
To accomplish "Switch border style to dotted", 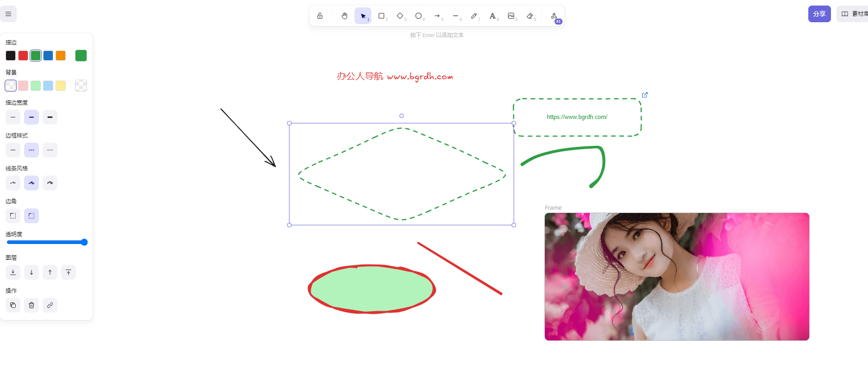I will point(50,150).
